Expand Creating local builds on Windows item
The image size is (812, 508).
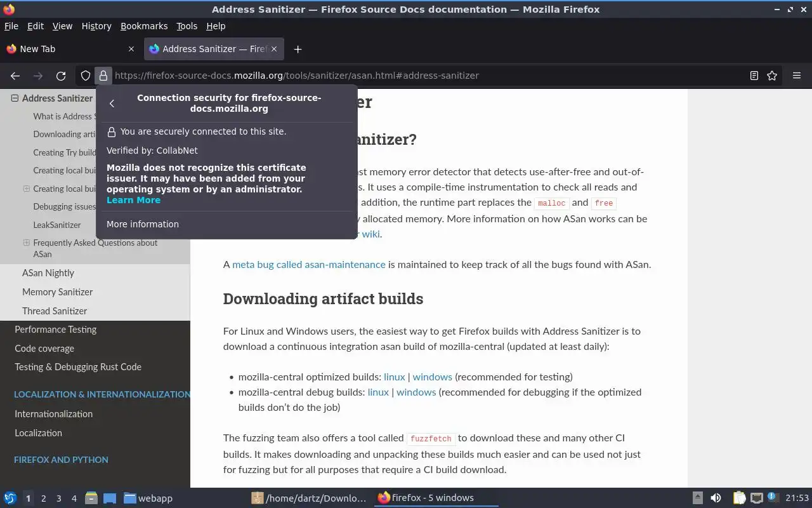tap(26, 189)
